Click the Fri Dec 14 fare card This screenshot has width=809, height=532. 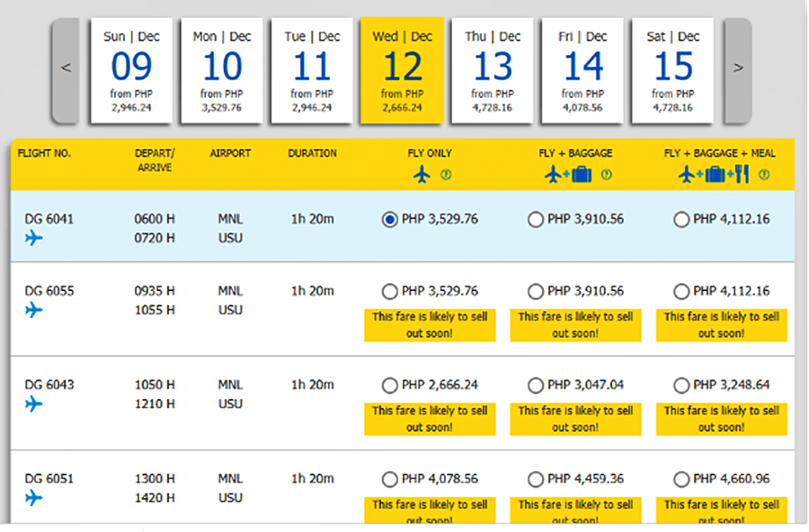[x=582, y=70]
